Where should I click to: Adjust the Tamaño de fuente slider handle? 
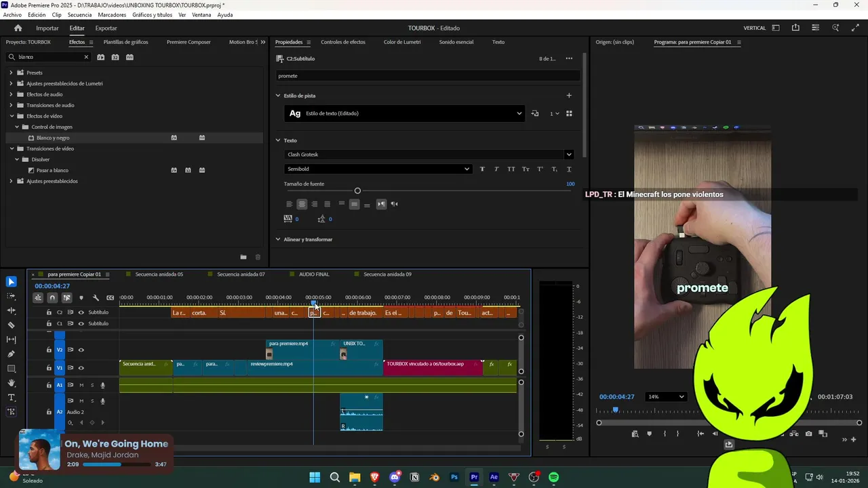[x=357, y=190]
